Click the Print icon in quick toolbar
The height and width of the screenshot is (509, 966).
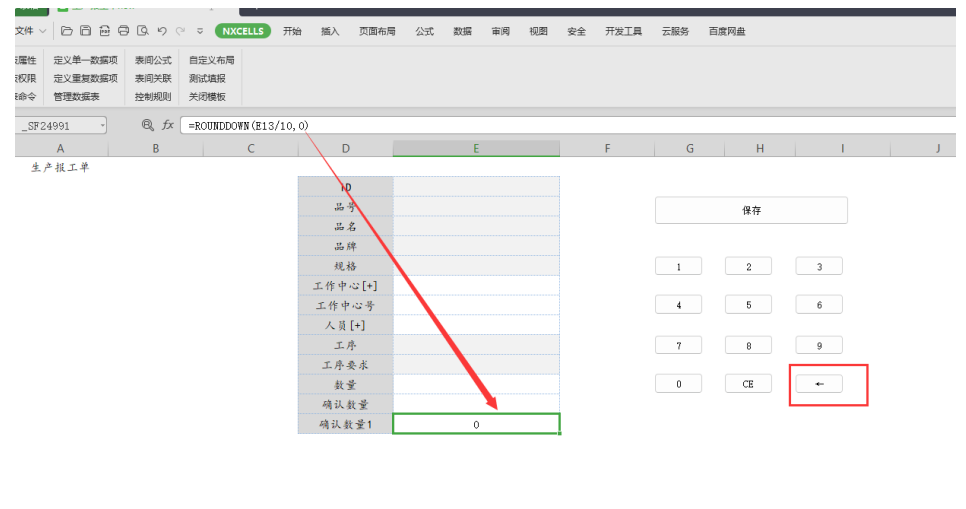(123, 31)
